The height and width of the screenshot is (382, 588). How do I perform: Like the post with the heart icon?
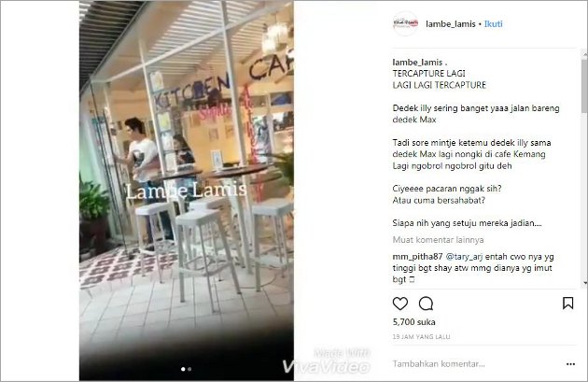point(400,304)
